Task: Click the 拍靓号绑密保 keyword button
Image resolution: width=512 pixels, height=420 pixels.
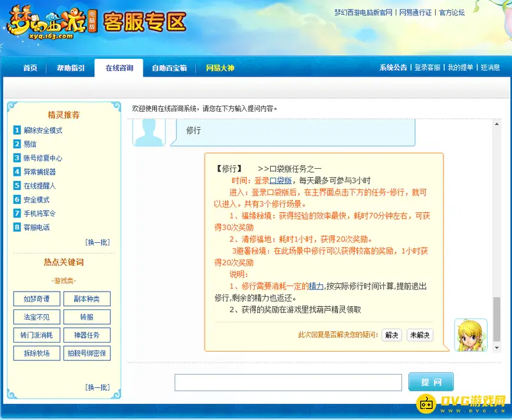Action: [87, 353]
